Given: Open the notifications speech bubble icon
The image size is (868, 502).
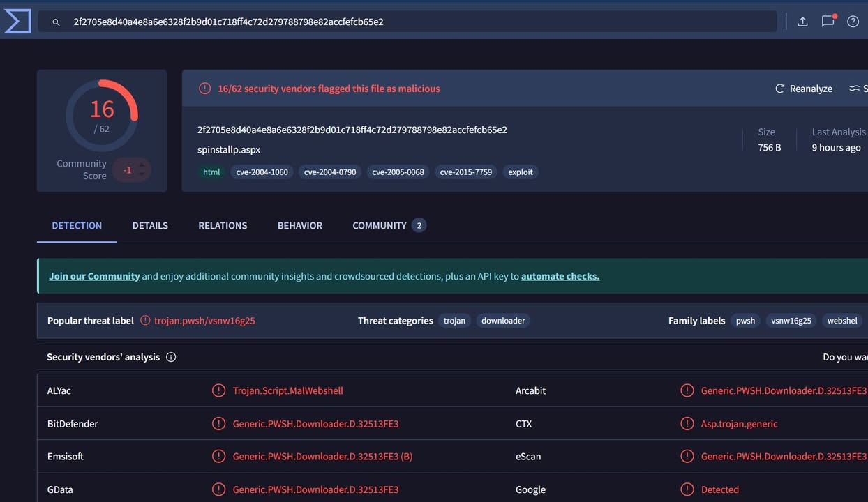Looking at the screenshot, I should pos(828,22).
